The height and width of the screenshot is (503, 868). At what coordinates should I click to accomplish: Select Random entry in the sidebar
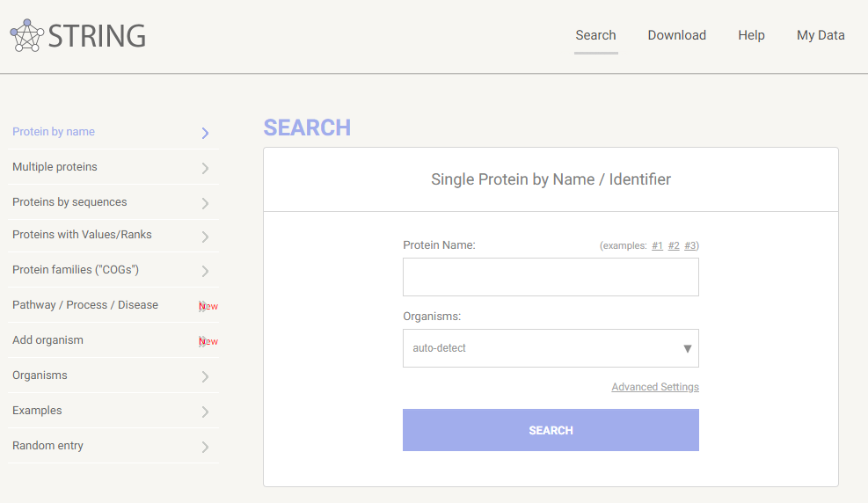coord(47,446)
